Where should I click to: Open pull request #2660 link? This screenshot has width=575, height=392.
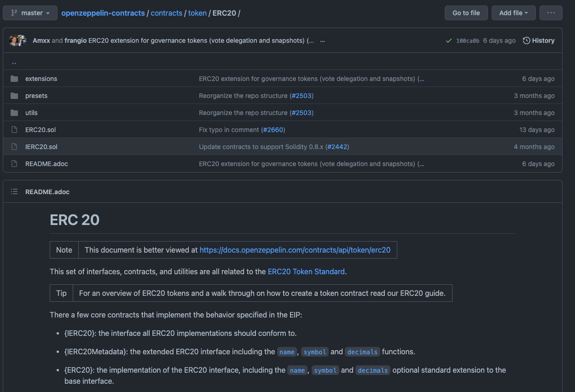[273, 130]
